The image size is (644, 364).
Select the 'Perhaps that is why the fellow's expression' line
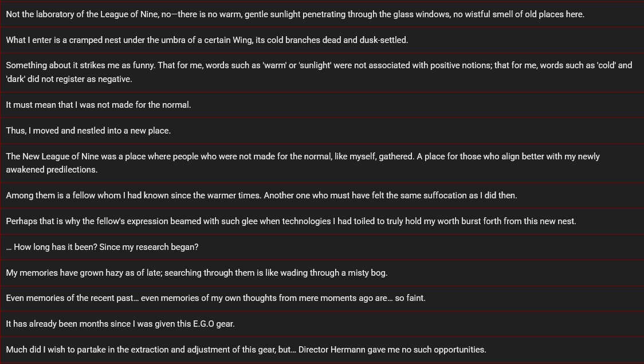click(x=322, y=221)
